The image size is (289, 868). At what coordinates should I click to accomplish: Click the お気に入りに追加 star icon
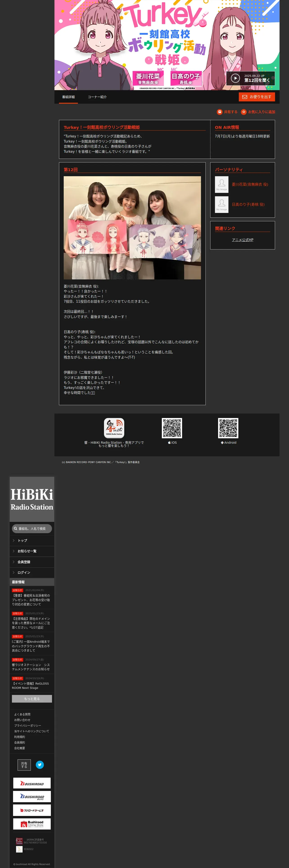(244, 112)
